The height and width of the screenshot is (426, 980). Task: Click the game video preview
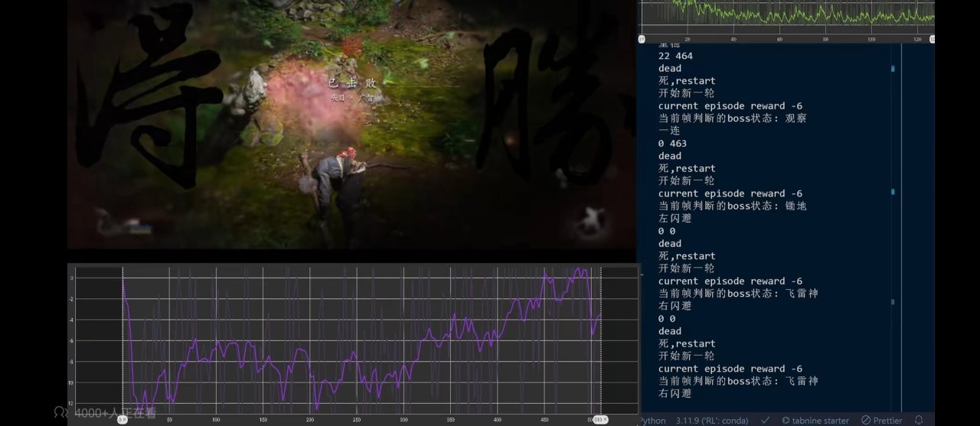click(352, 124)
